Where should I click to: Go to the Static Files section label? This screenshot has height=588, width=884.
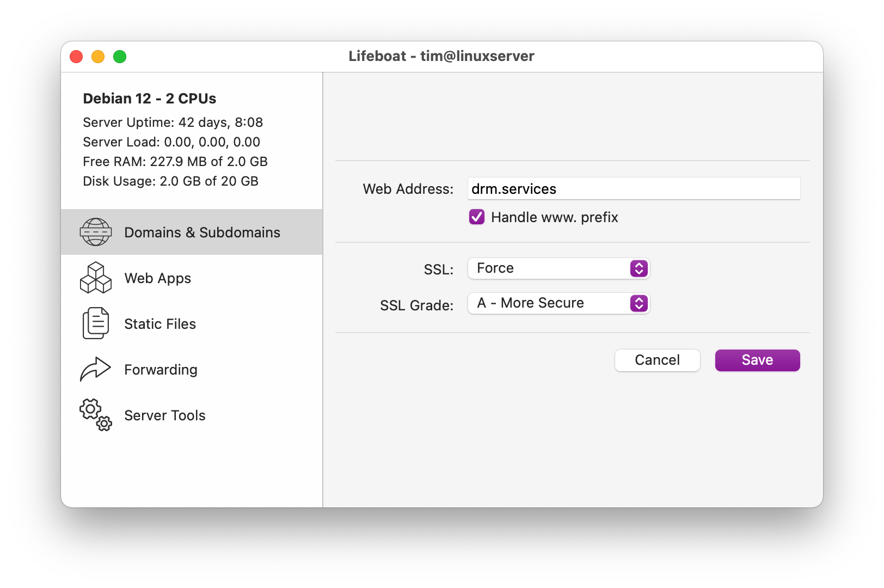(160, 324)
